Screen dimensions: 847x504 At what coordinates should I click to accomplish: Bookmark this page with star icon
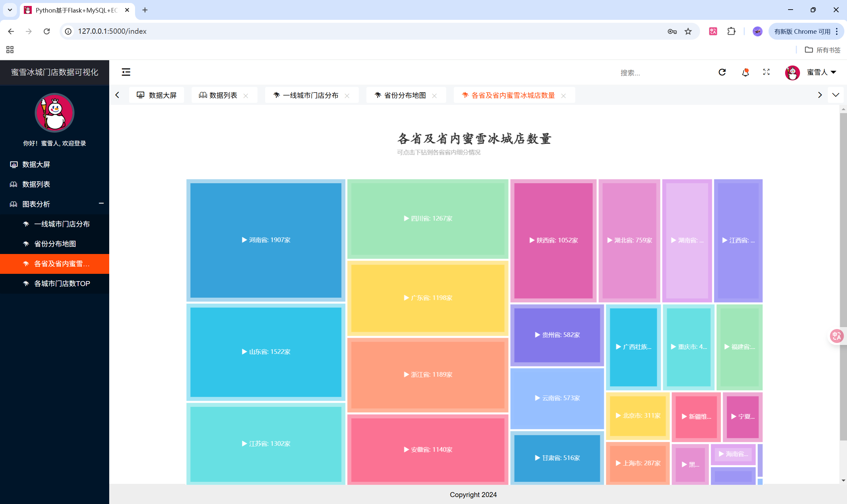(x=688, y=31)
